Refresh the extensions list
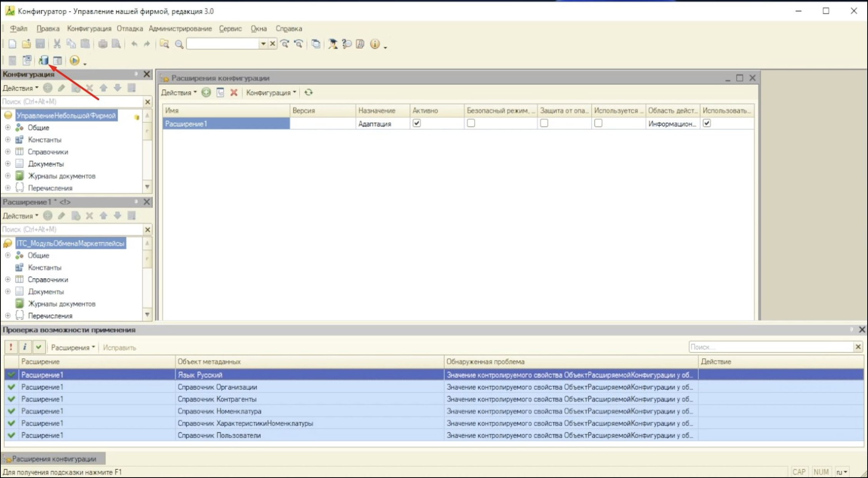868x478 pixels. pos(309,92)
